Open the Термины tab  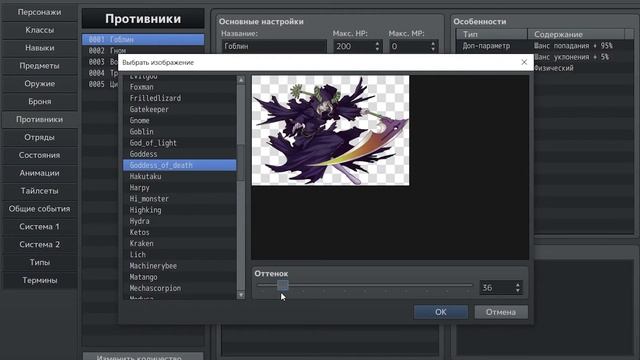click(39, 281)
